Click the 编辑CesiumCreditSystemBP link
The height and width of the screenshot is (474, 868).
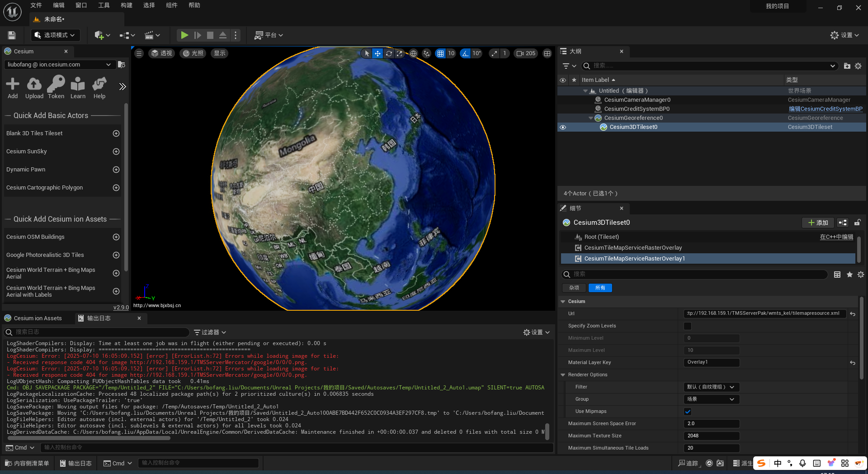click(x=826, y=109)
